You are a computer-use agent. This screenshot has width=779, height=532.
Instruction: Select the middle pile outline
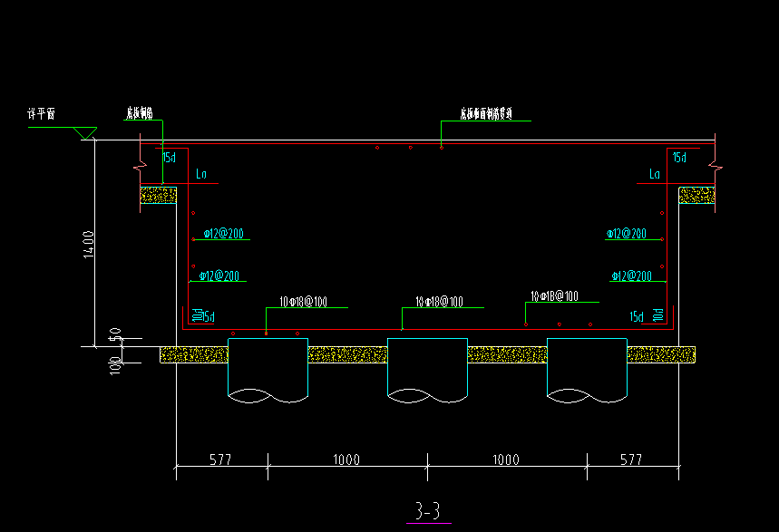tap(427, 370)
